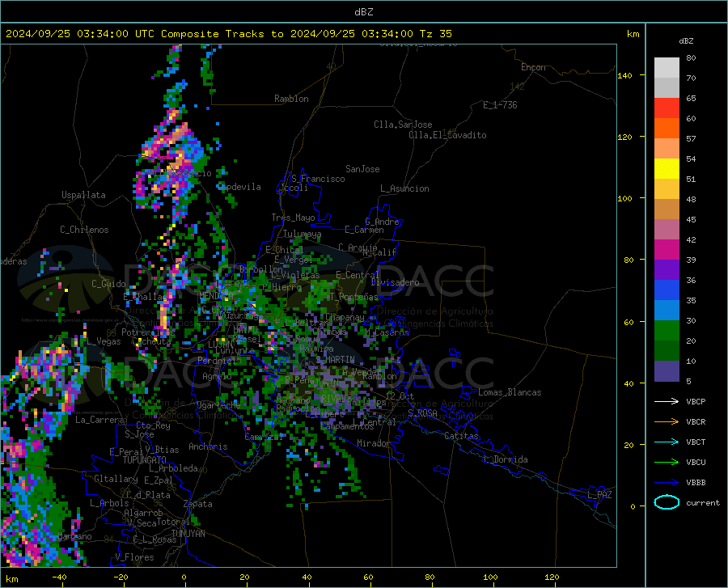Click the L_Vegas map label

click(x=104, y=341)
